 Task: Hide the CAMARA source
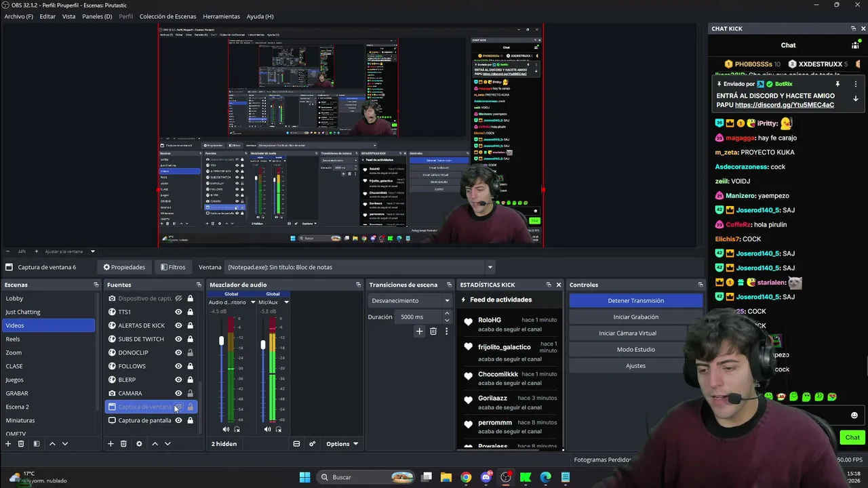click(x=178, y=393)
